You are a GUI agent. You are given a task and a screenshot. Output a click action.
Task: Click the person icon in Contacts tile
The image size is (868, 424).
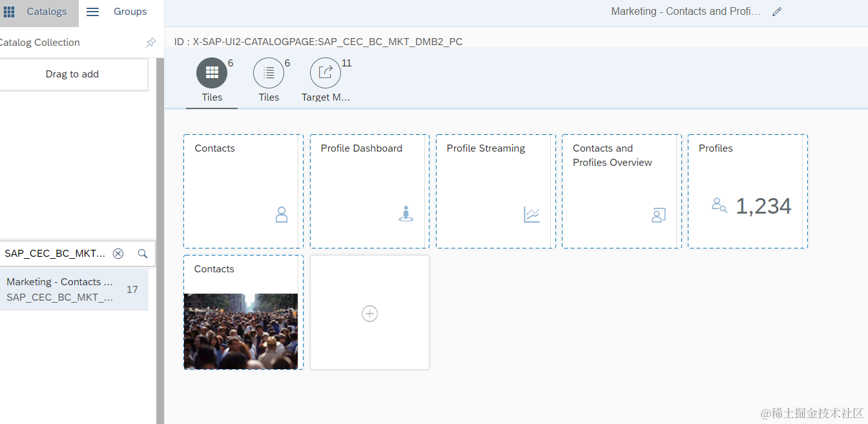tap(282, 215)
